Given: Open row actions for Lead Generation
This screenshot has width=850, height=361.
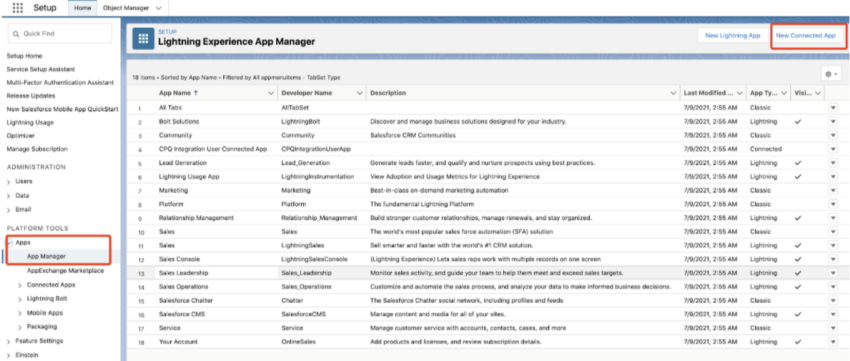Looking at the screenshot, I should (833, 163).
